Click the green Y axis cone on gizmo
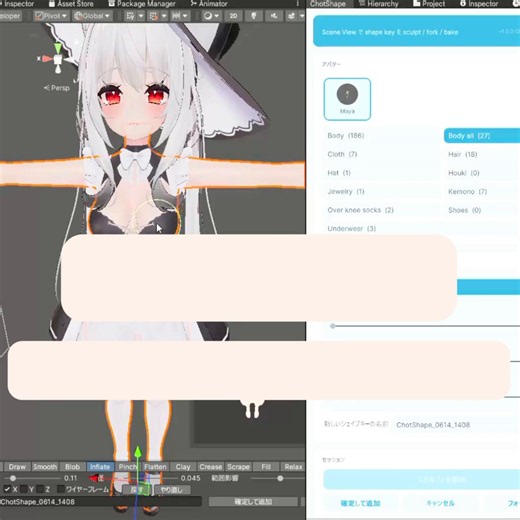520x520 pixels. click(x=58, y=48)
